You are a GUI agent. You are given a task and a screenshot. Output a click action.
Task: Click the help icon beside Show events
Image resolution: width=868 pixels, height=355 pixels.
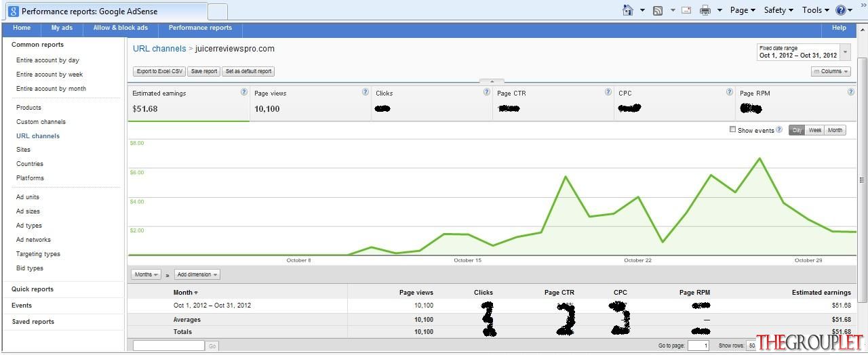779,129
